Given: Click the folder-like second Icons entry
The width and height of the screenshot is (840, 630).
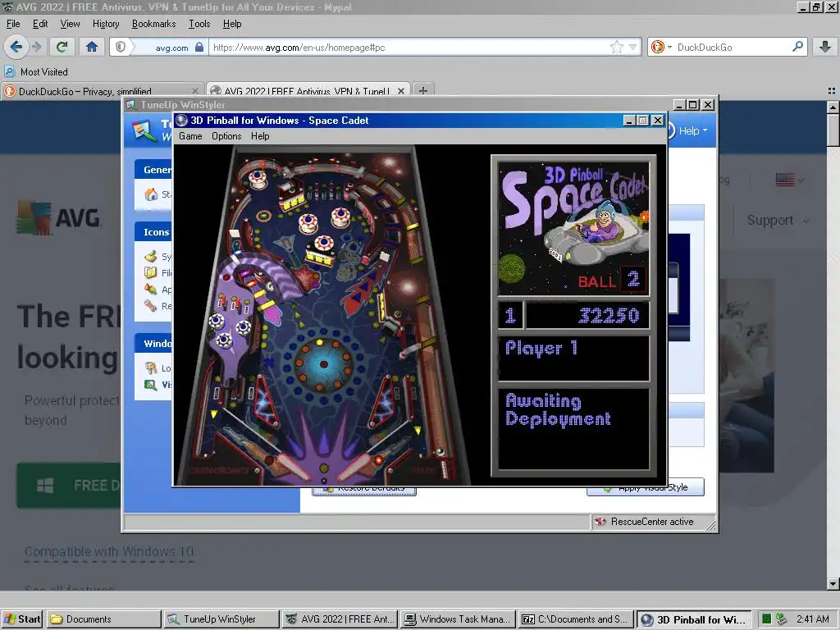Looking at the screenshot, I should click(151, 272).
